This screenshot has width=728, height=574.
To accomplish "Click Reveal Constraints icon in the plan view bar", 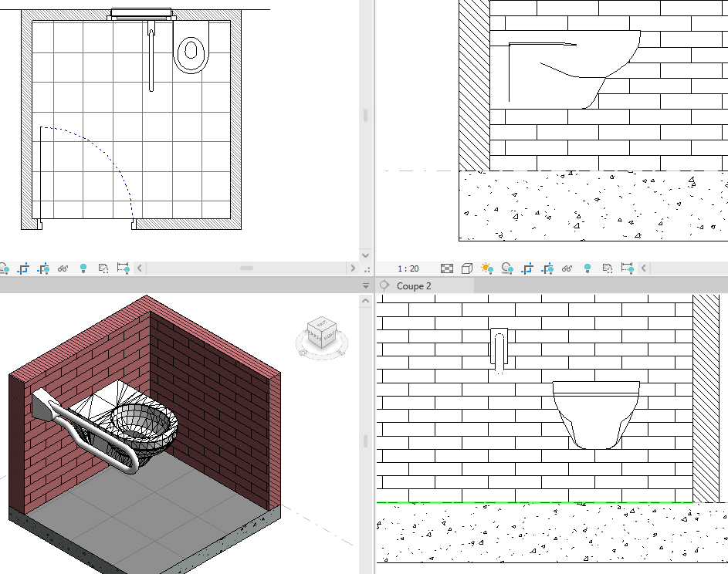I will (x=123, y=268).
